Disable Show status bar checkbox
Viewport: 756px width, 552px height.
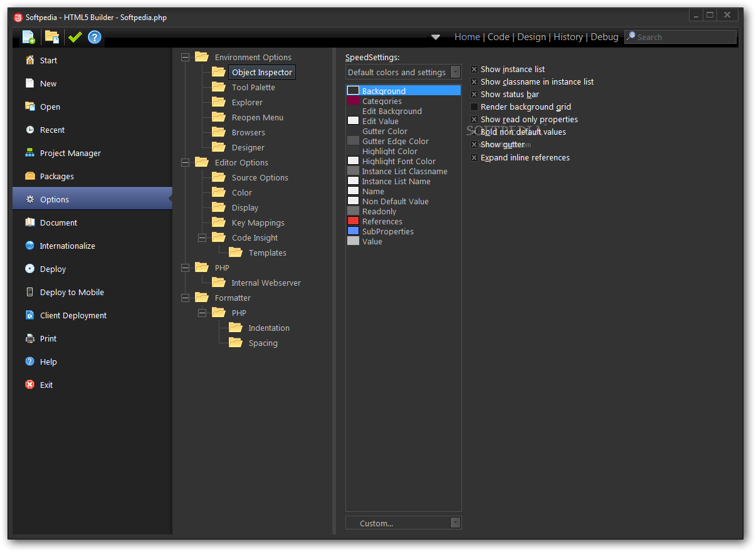pos(474,94)
